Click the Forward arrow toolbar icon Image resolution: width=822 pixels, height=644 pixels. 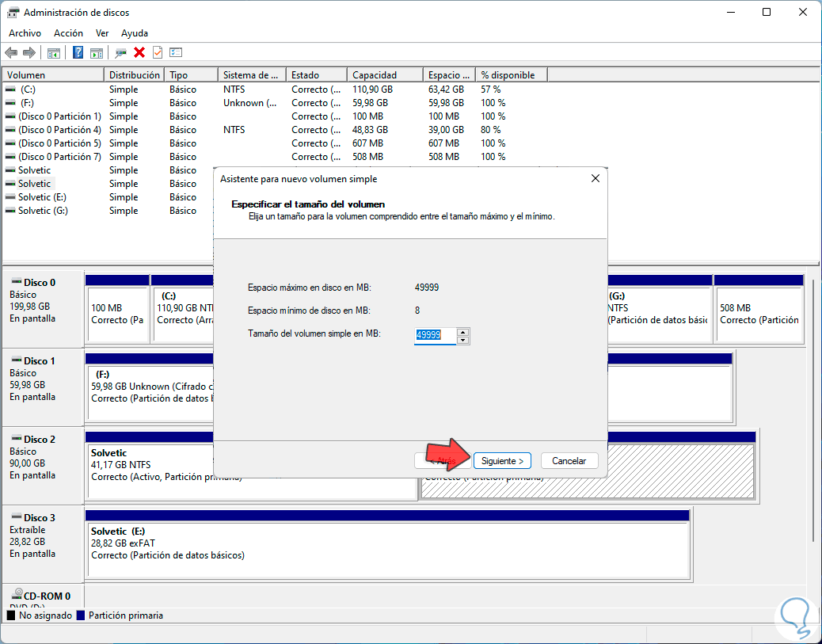coord(29,52)
